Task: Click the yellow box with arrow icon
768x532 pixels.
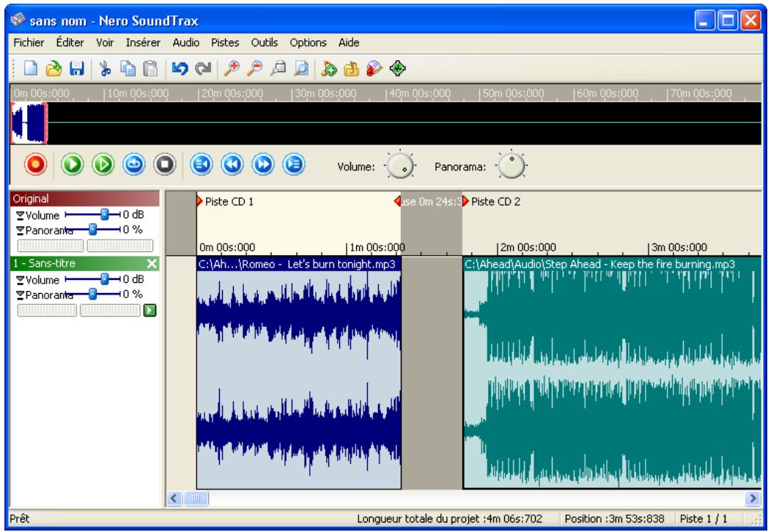Action: tap(351, 69)
